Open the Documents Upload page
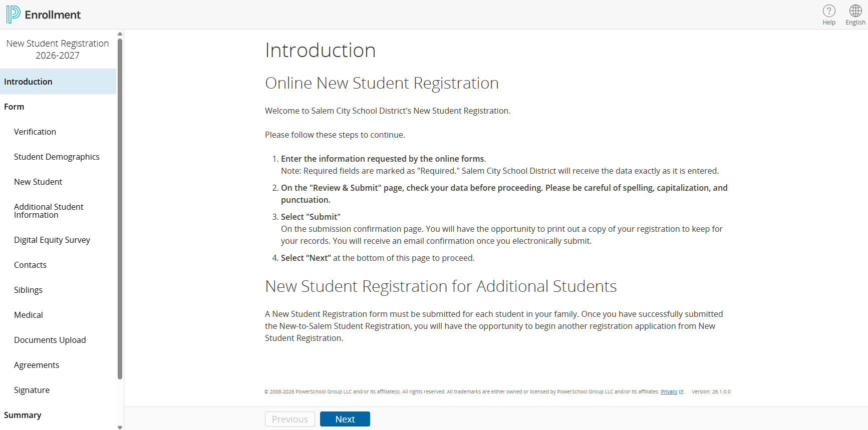The width and height of the screenshot is (868, 430). pyautogui.click(x=50, y=340)
